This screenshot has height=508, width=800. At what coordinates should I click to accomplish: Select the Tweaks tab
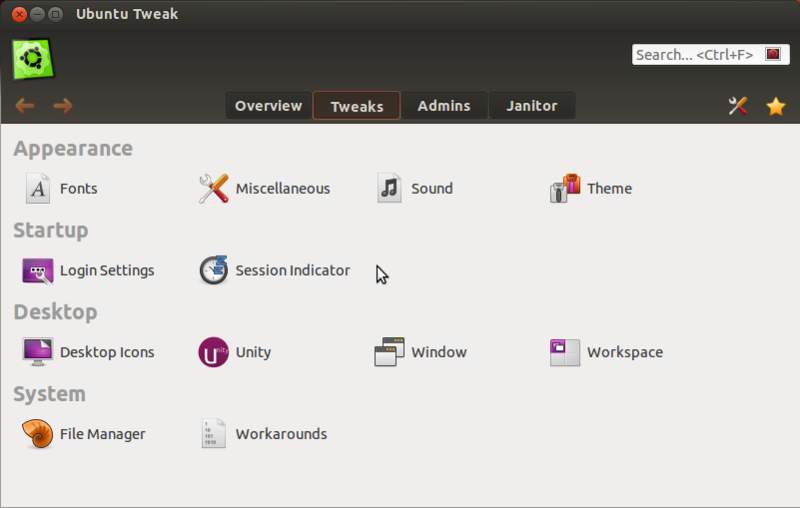(x=357, y=106)
